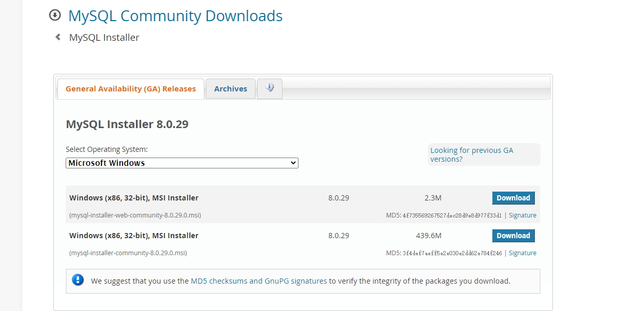Click the 2.3M file size value
This screenshot has width=644, height=311.
(x=433, y=198)
